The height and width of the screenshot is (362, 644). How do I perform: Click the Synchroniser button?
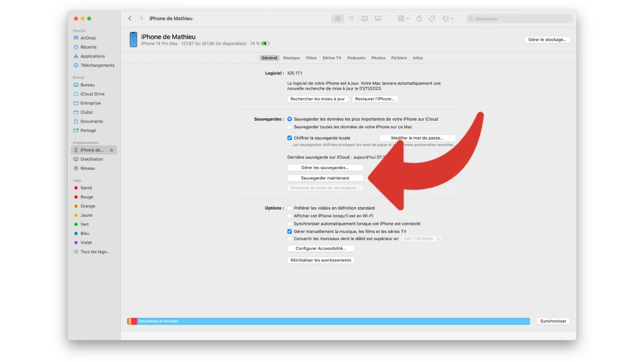coord(553,321)
